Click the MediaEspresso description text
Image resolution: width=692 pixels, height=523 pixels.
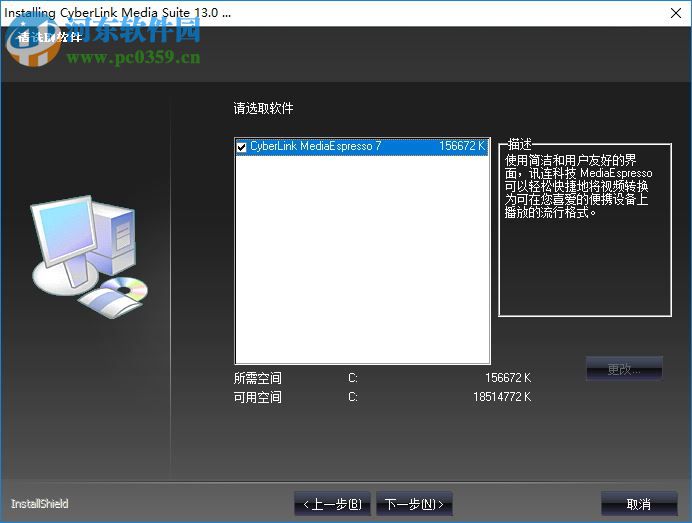578,186
